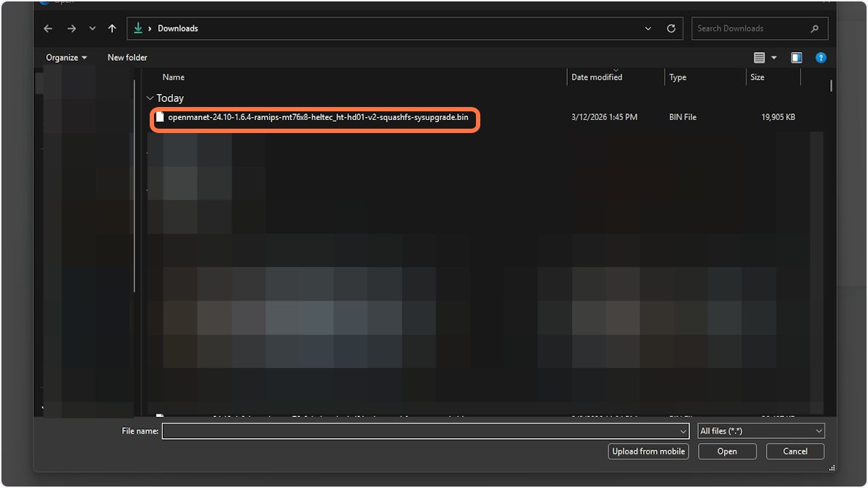Click New folder in the toolbar
This screenshot has height=488, width=868.
click(x=127, y=57)
